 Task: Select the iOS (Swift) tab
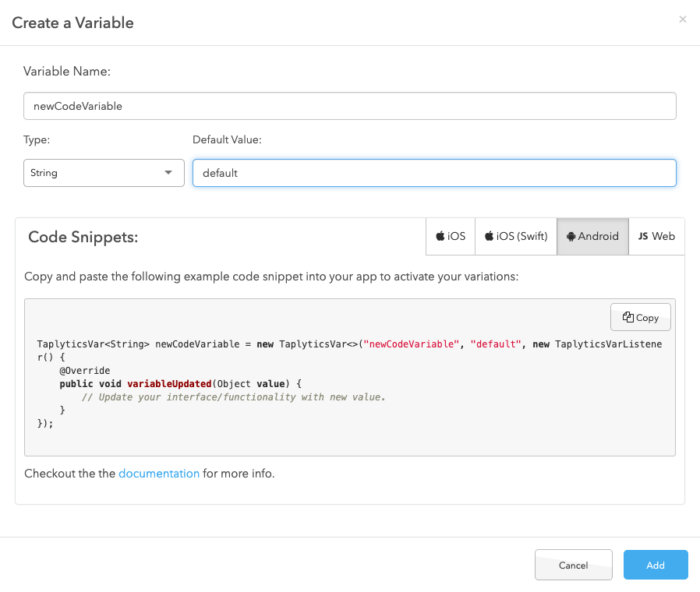(x=516, y=237)
